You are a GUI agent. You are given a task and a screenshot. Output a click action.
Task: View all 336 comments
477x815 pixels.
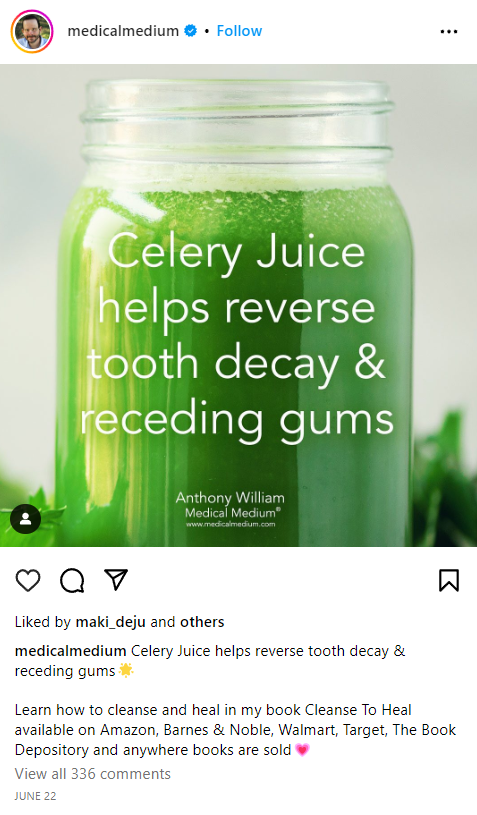(92, 774)
